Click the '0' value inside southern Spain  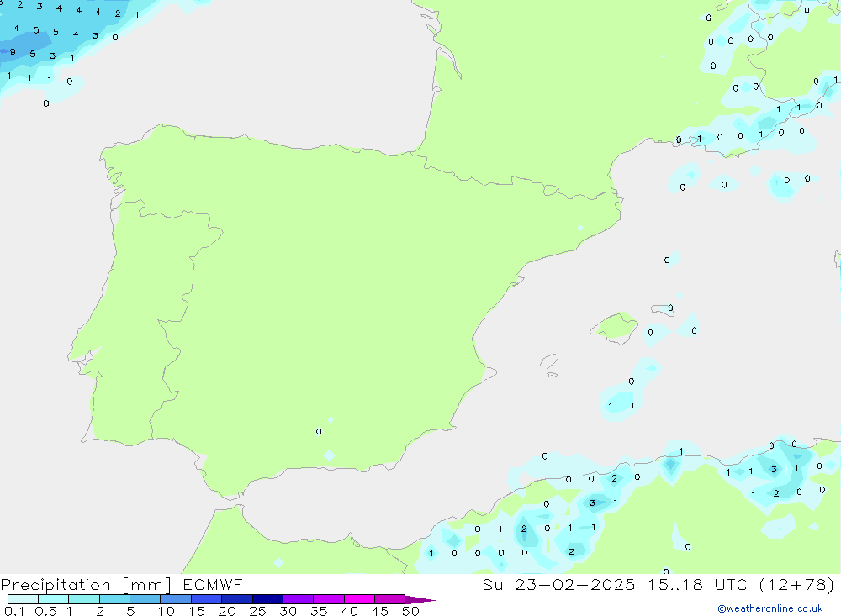(x=319, y=432)
